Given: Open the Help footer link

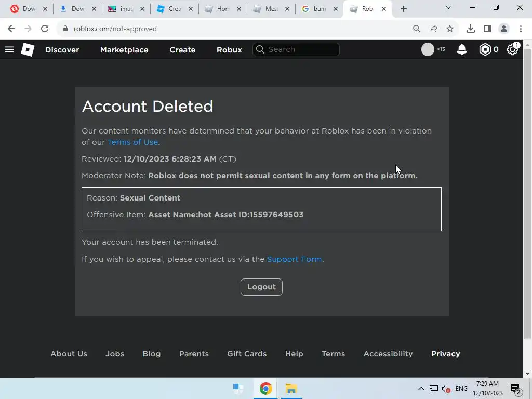Looking at the screenshot, I should 294,354.
